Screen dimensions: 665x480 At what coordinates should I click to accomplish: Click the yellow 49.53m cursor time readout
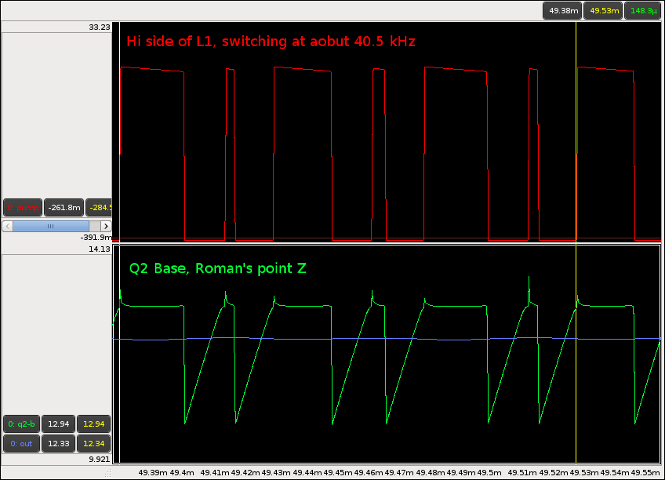(602, 10)
